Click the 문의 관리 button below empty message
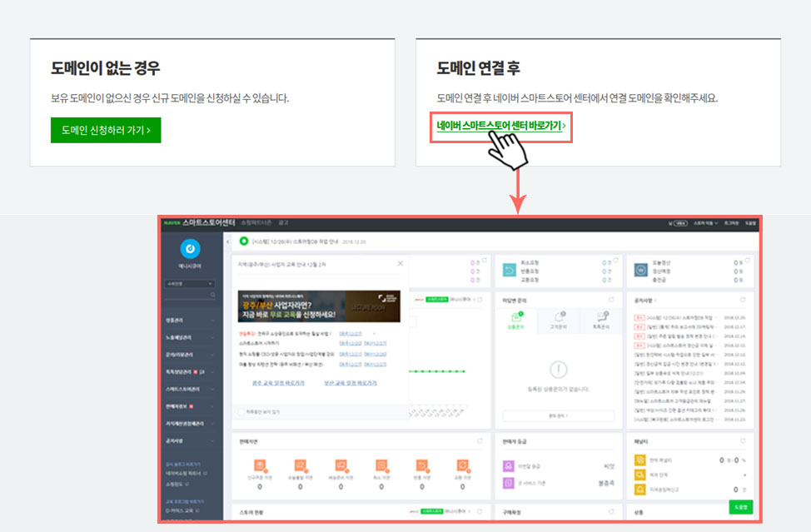This screenshot has width=811, height=532. (558, 415)
